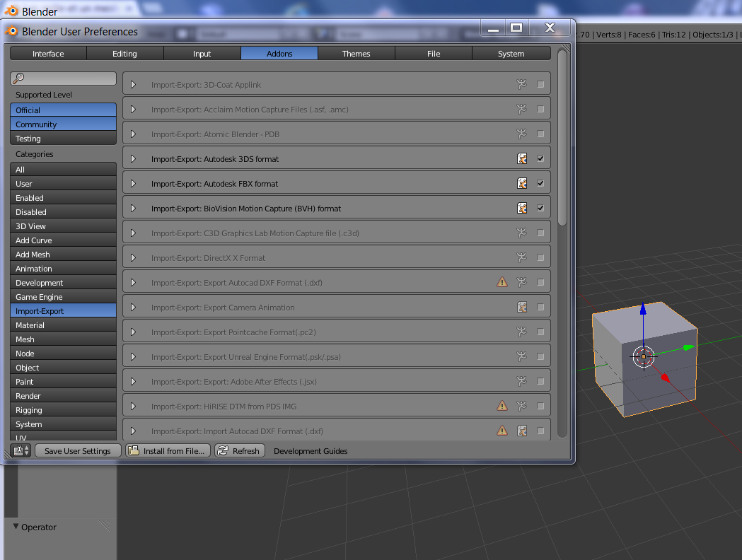Click into the addon search field
This screenshot has width=742, height=560.
click(x=64, y=78)
